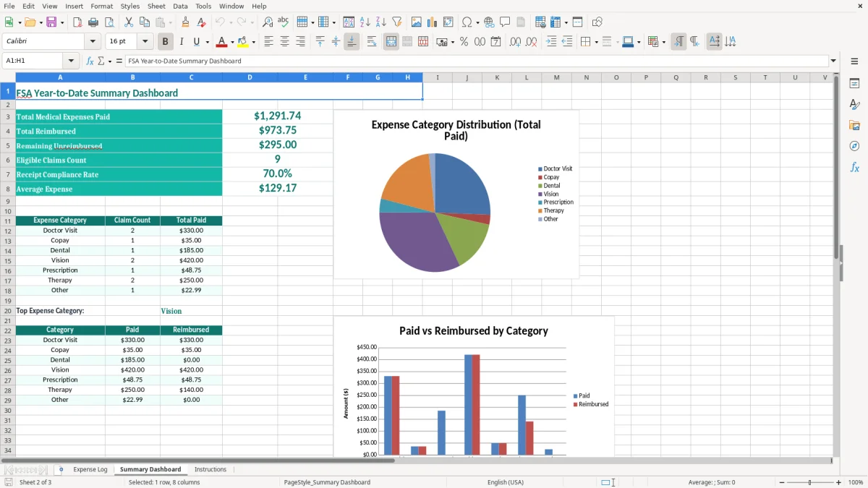Click the Sort Ascending icon
Viewport: 868px width, 488px height.
tap(365, 22)
